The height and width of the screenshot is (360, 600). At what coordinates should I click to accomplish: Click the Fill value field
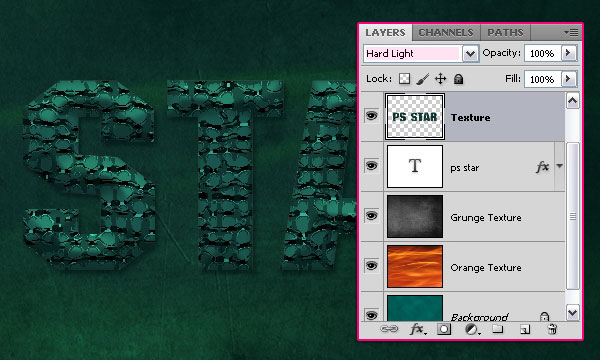point(542,79)
